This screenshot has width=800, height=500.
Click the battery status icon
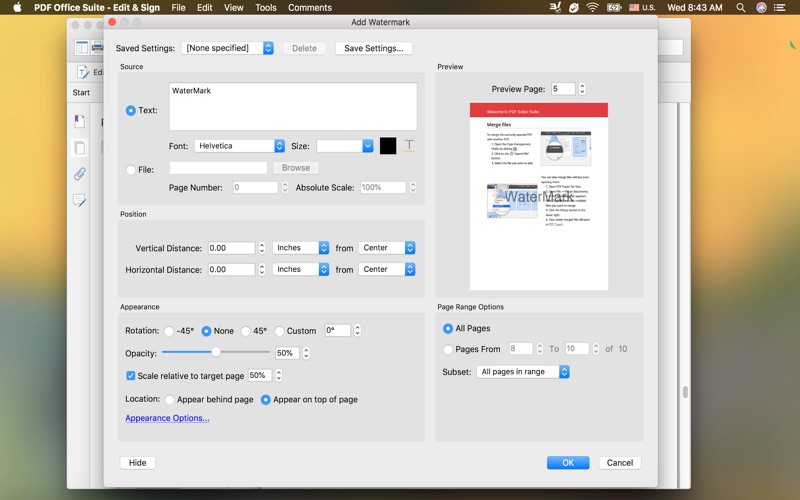(613, 7)
